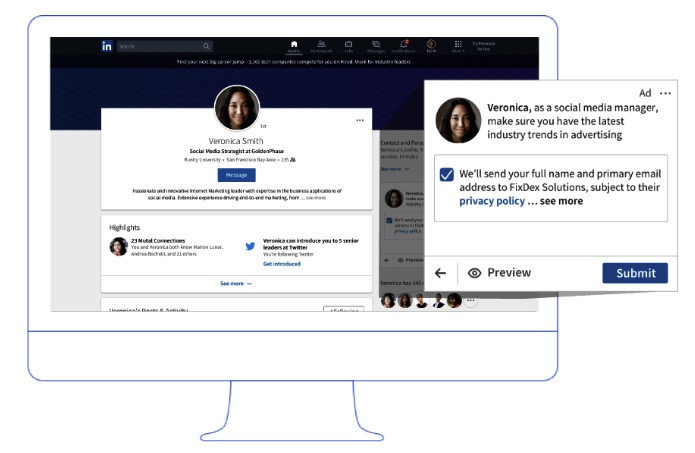Click the top career jump banner ad

pos(294,62)
